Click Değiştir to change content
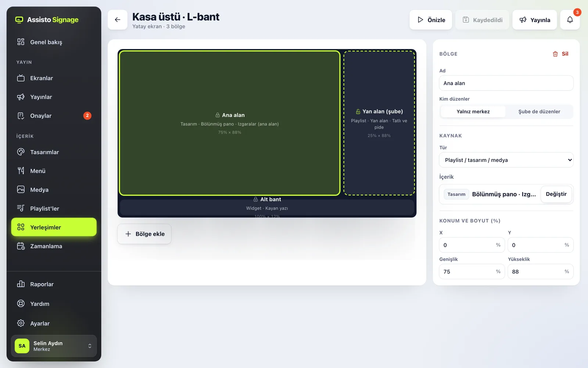This screenshot has height=368, width=588. coord(556,194)
